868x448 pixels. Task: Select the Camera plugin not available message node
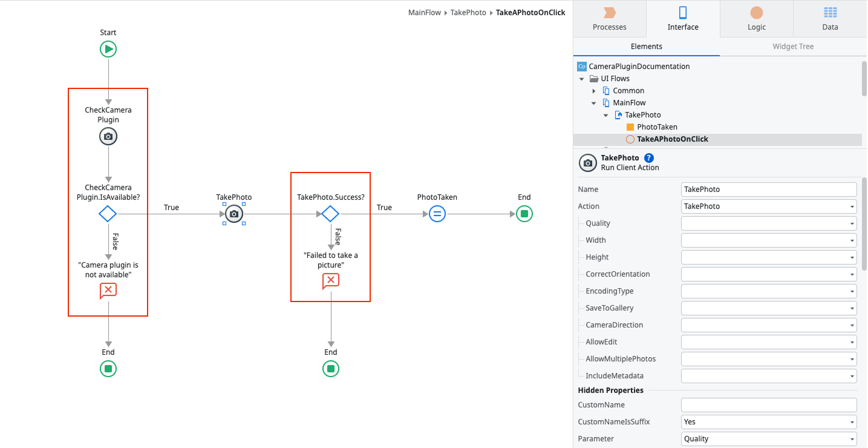[x=108, y=291]
